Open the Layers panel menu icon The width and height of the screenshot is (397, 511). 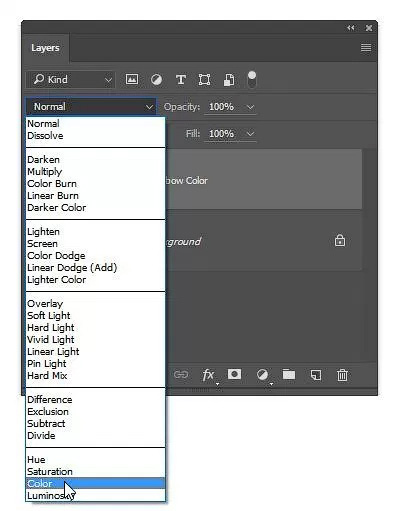[x=366, y=48]
